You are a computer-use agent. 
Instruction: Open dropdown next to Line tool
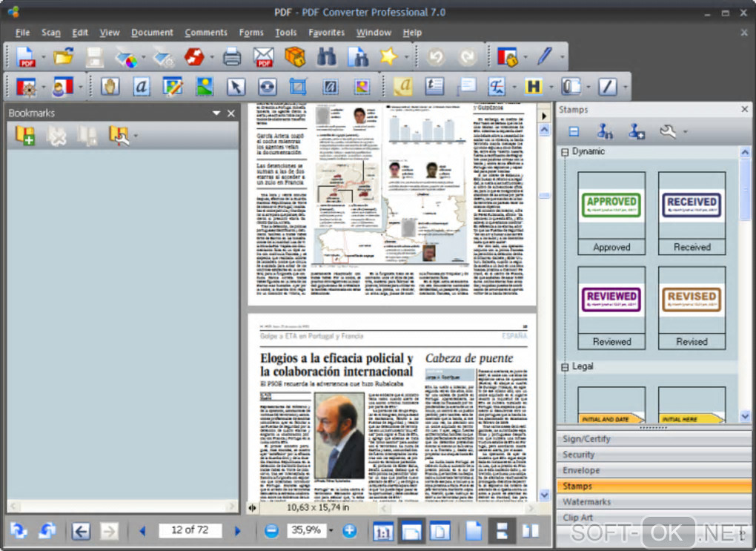(626, 88)
